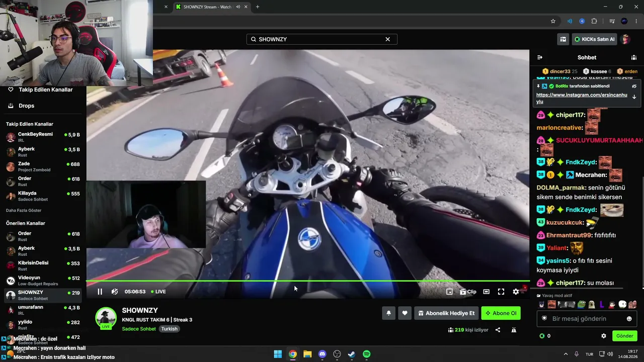Screen dimensions: 644x362
Task: Switch to SHOWNZY Stream browser tab
Action: (x=211, y=7)
